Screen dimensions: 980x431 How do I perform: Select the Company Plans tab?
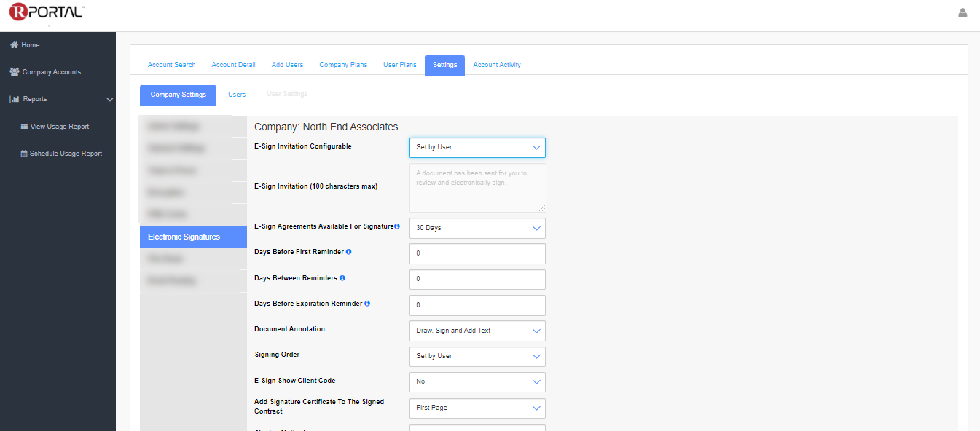(343, 65)
